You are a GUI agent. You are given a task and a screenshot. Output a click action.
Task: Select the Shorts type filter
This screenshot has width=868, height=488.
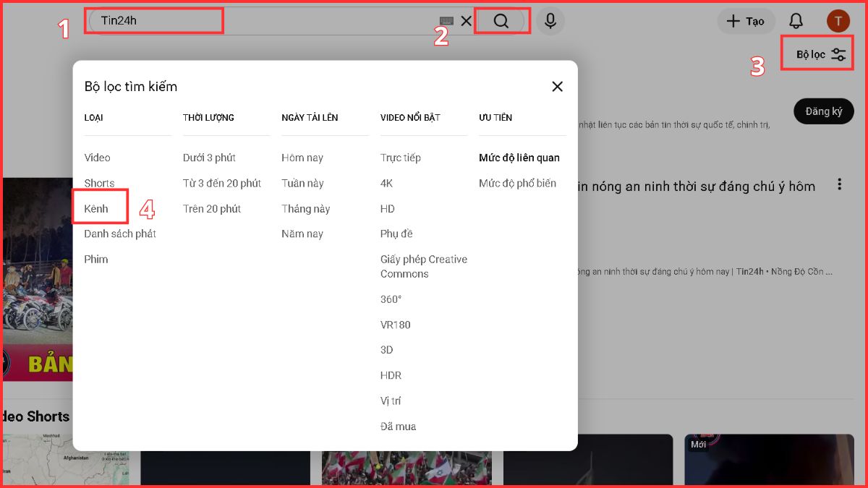point(99,183)
